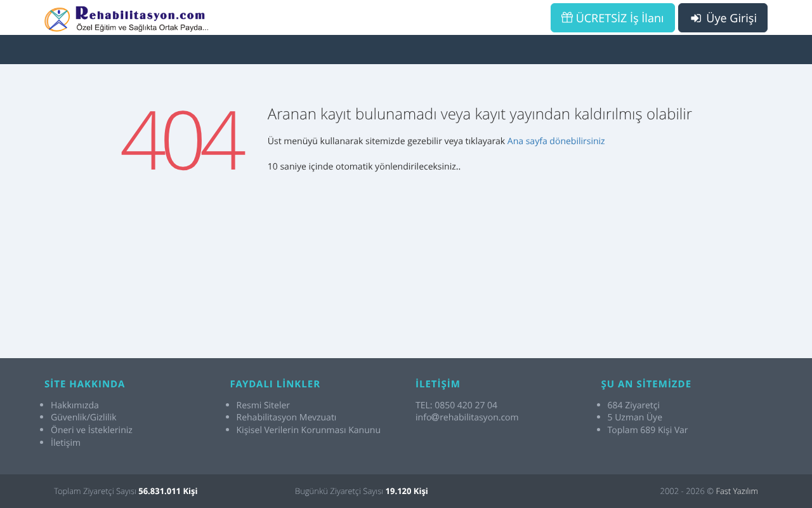The width and height of the screenshot is (812, 508).
Task: Click the FAYDALI LİNKLER footer heading
Action: [275, 384]
